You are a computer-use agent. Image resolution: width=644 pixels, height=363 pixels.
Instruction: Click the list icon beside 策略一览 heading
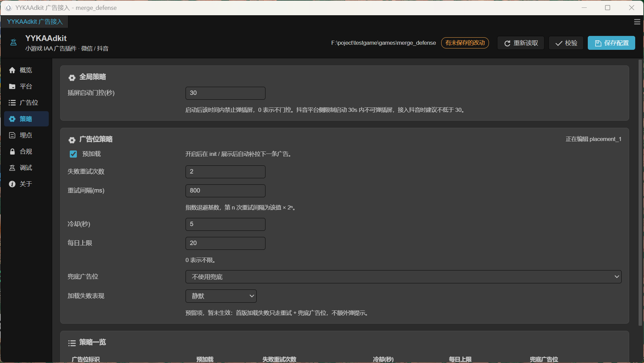pyautogui.click(x=72, y=343)
